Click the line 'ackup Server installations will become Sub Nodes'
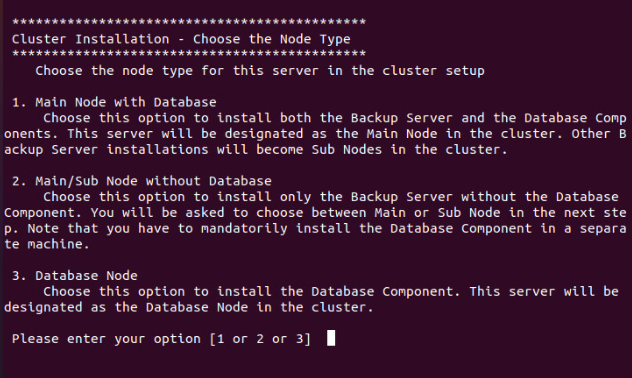This screenshot has height=378, width=632. click(x=256, y=150)
